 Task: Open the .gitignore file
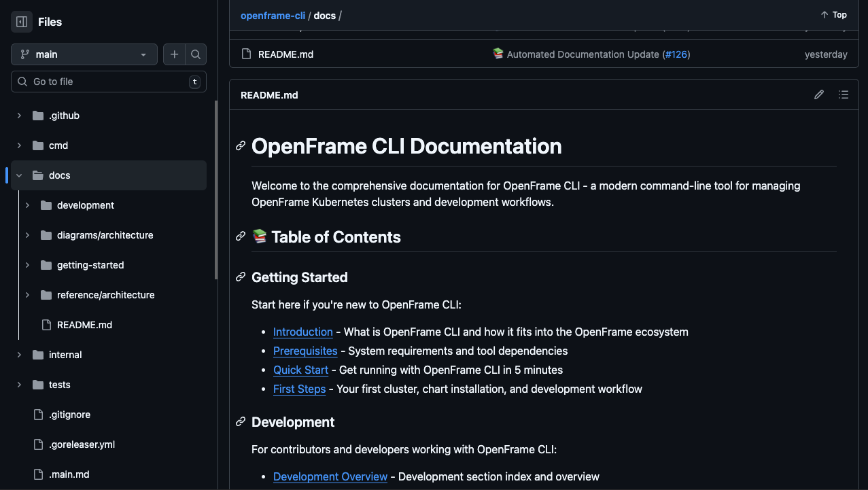point(69,415)
